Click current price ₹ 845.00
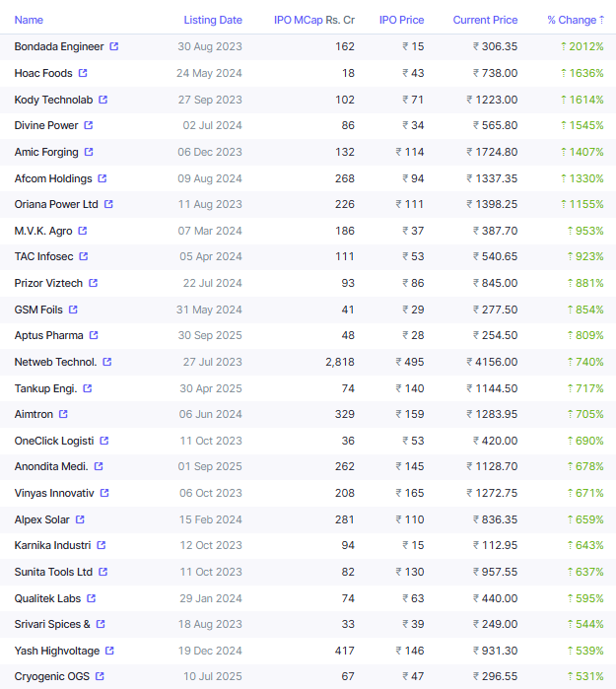This screenshot has width=616, height=689. [495, 283]
